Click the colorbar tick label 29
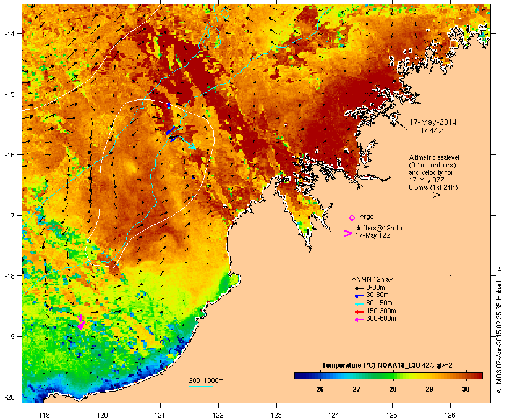Screen dimensions: 507x420 click(429, 389)
